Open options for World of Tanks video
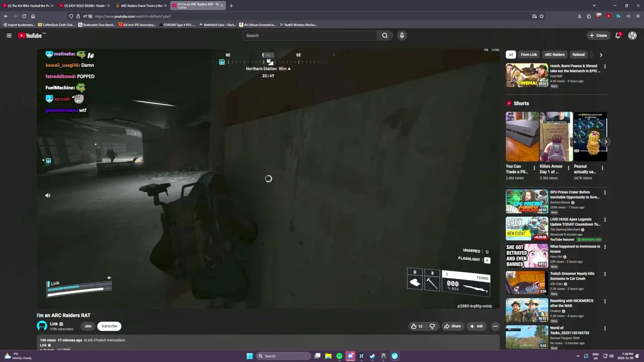Viewport: 644px width, 362px height. [x=605, y=328]
